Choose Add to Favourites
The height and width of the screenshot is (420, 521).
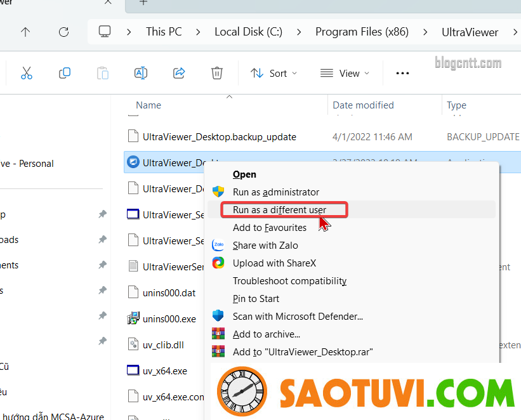click(270, 228)
